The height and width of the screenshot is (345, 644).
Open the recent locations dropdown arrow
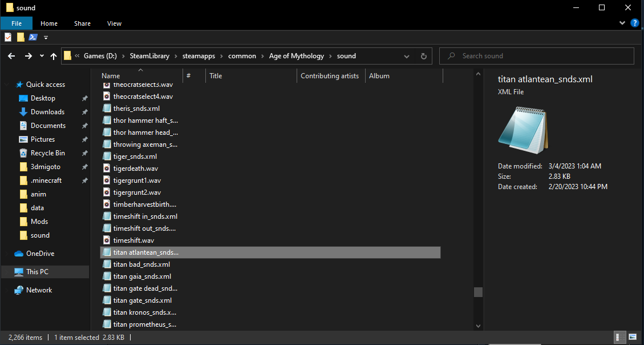click(42, 57)
